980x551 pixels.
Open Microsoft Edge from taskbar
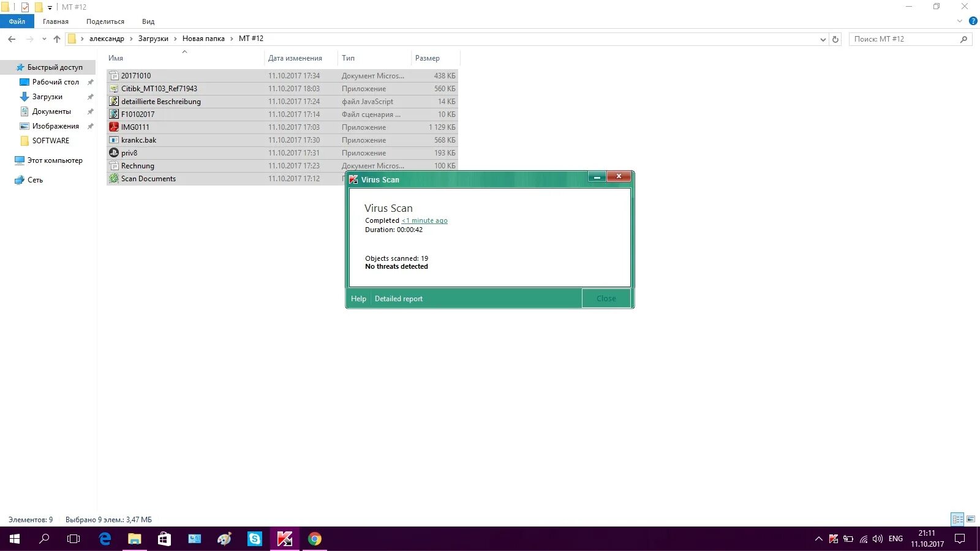[105, 539]
